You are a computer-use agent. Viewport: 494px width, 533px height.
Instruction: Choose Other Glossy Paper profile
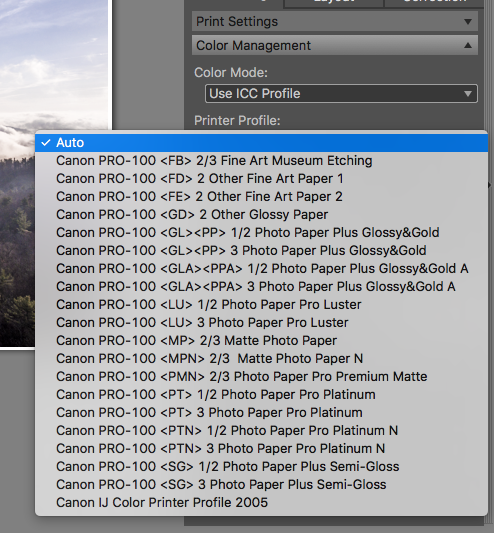[x=261, y=214]
